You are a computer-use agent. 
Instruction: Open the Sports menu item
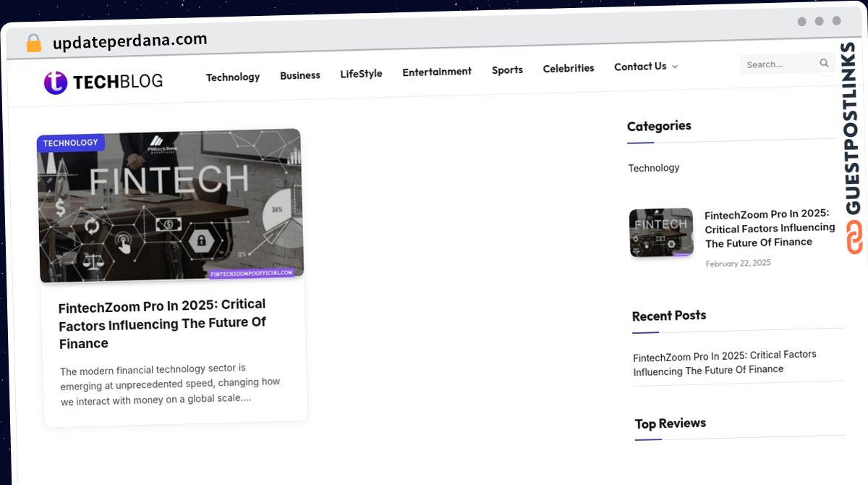click(x=507, y=70)
